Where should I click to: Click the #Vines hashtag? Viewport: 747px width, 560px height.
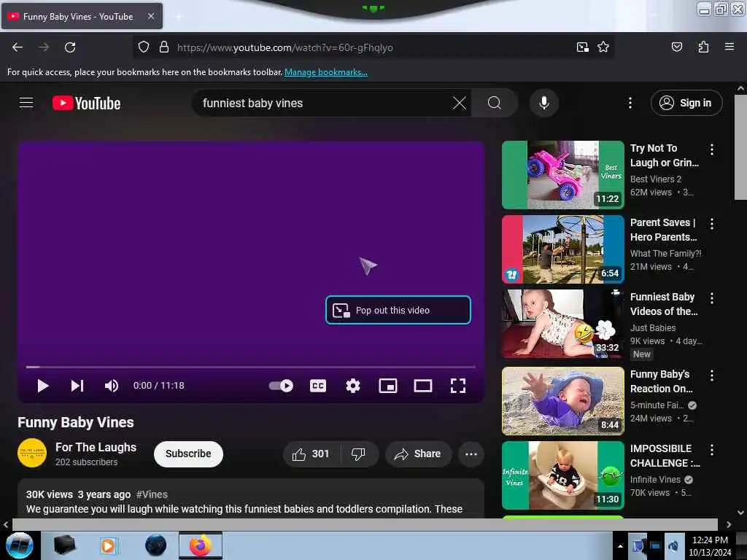[152, 494]
